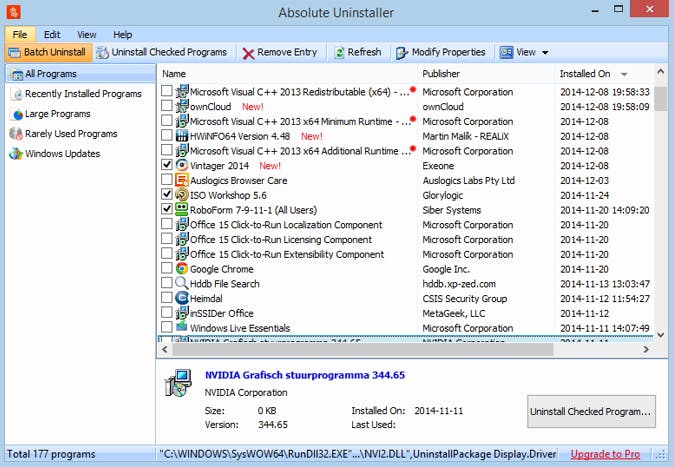
Task: Click the Google Chrome program icon
Action: (182, 269)
